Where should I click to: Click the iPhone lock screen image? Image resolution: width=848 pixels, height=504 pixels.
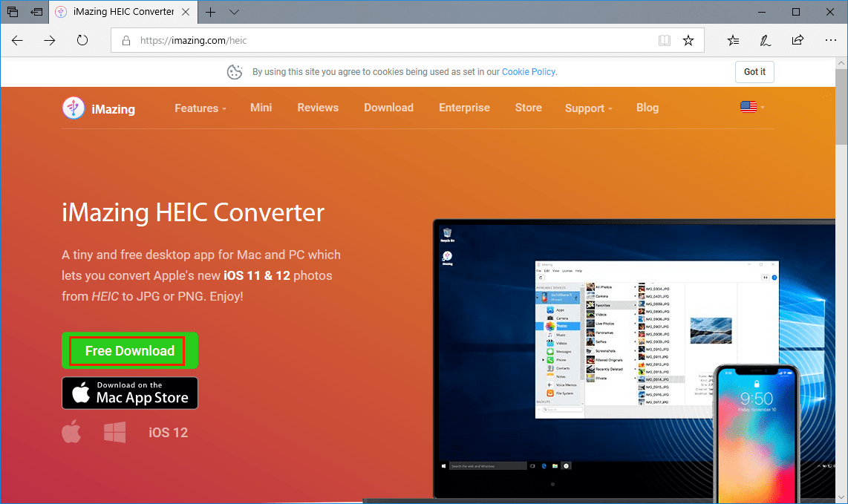click(x=757, y=435)
